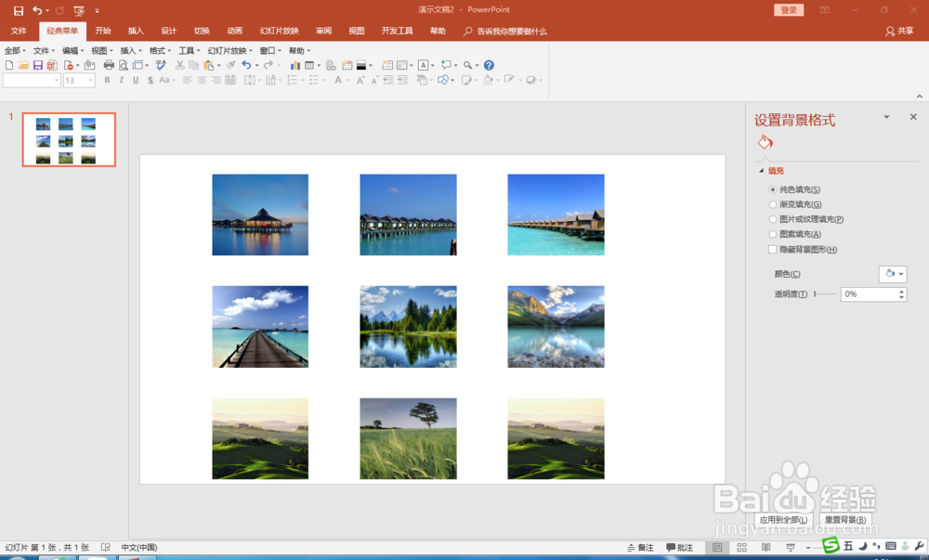This screenshot has height=560, width=929.
Task: Open a file with the folder icon
Action: 24,65
